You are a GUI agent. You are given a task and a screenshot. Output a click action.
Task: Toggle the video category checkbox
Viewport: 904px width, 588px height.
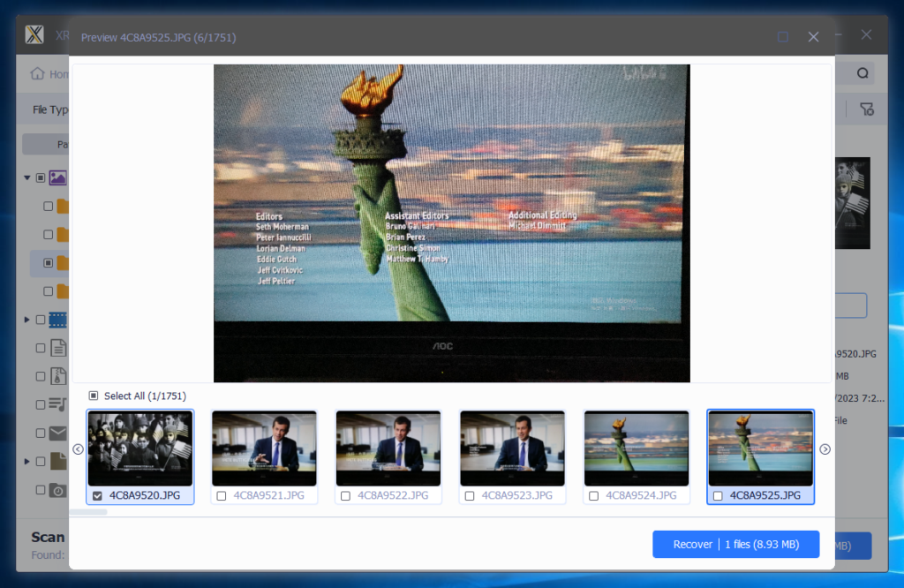point(41,320)
